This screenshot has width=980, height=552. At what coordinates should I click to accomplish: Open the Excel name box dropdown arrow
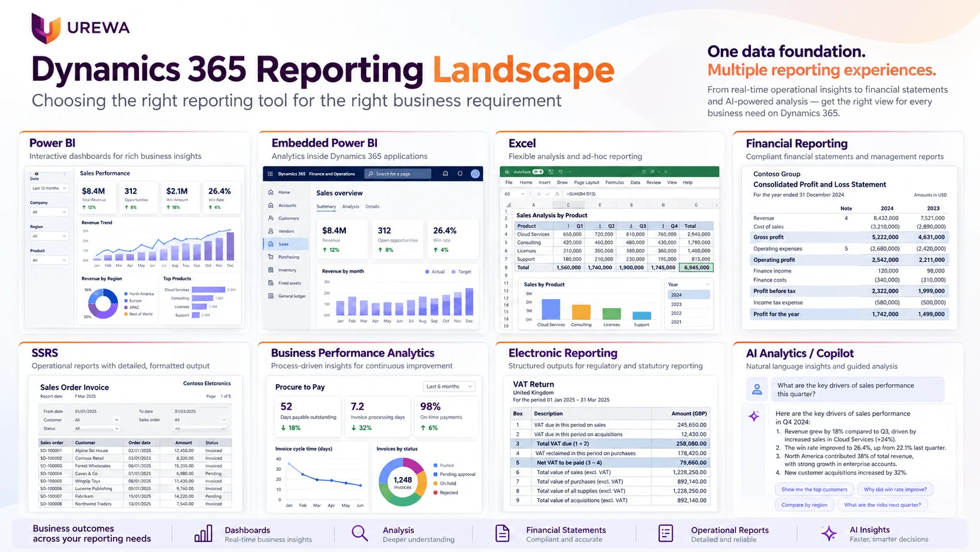522,194
